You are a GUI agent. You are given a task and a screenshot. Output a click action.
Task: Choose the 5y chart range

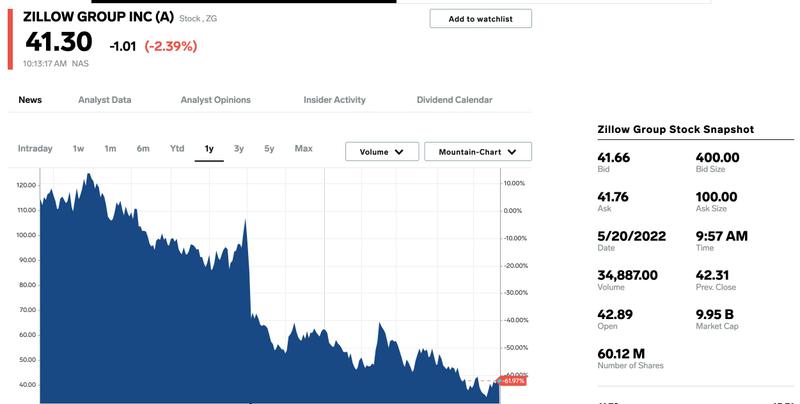coord(269,148)
